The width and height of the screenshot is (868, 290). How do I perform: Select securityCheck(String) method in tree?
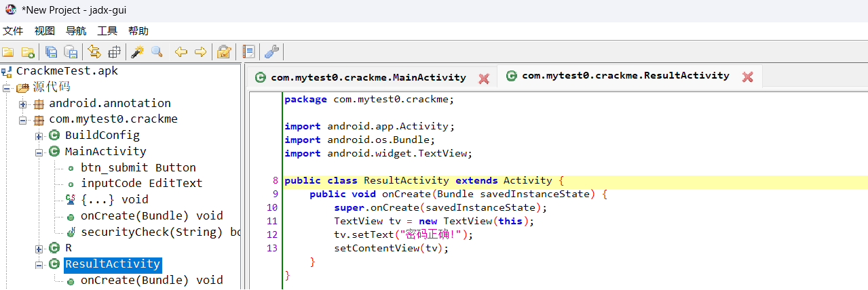coord(160,232)
